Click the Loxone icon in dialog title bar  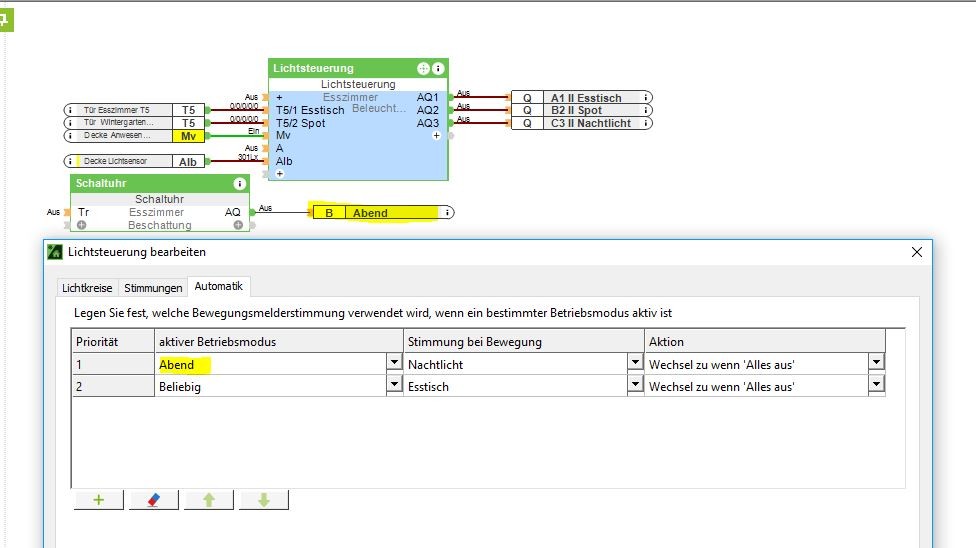(x=55, y=252)
